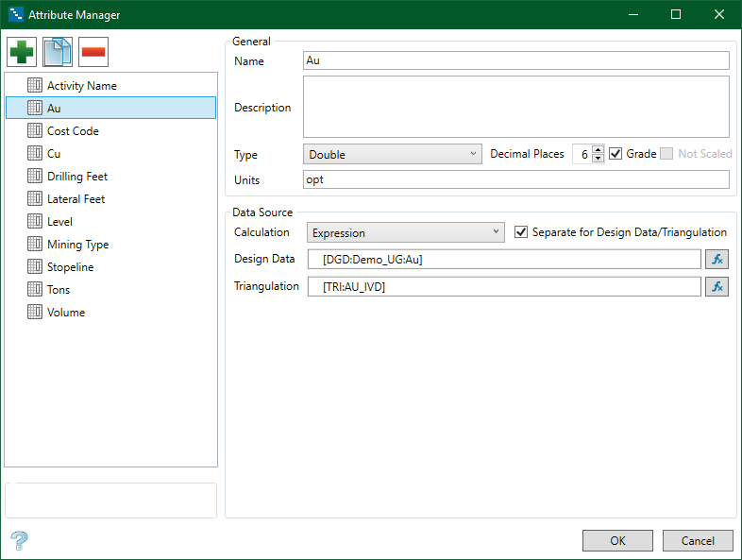This screenshot has height=560, width=742.
Task: Click the Attribute Manager title bar app icon
Action: [x=15, y=15]
